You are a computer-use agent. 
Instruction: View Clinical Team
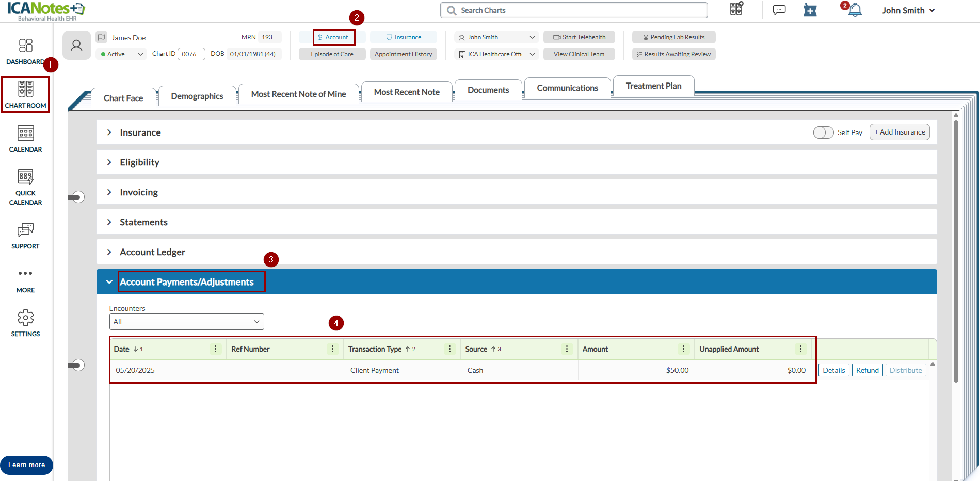pos(579,54)
